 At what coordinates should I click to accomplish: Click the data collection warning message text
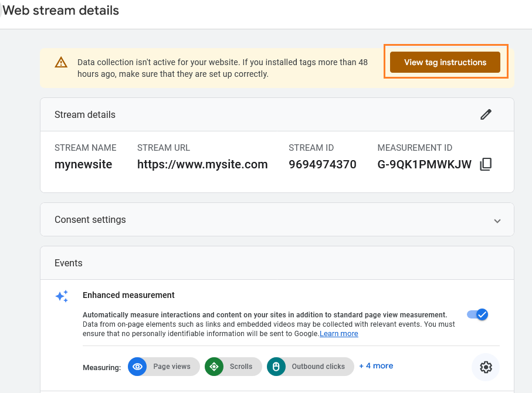click(x=222, y=68)
